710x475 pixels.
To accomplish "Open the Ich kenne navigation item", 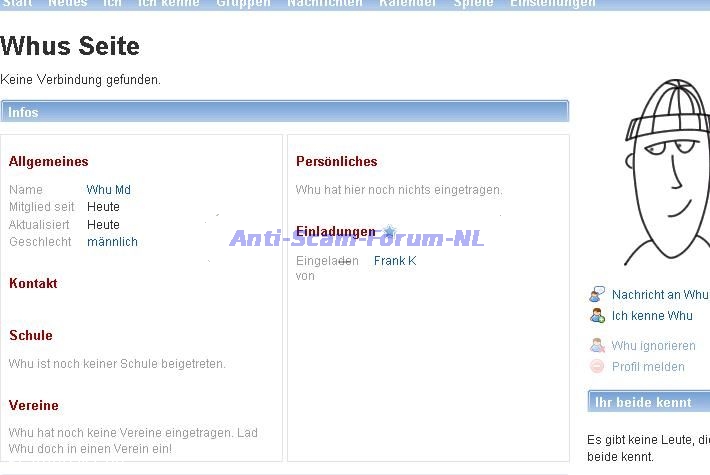I will point(169,3).
